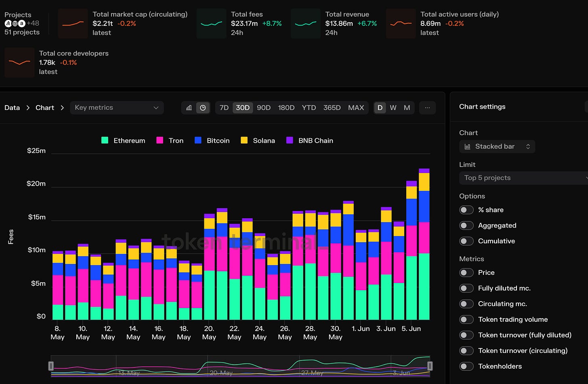Open the Top 5 projects limit dropdown
The height and width of the screenshot is (384, 588).
point(523,178)
